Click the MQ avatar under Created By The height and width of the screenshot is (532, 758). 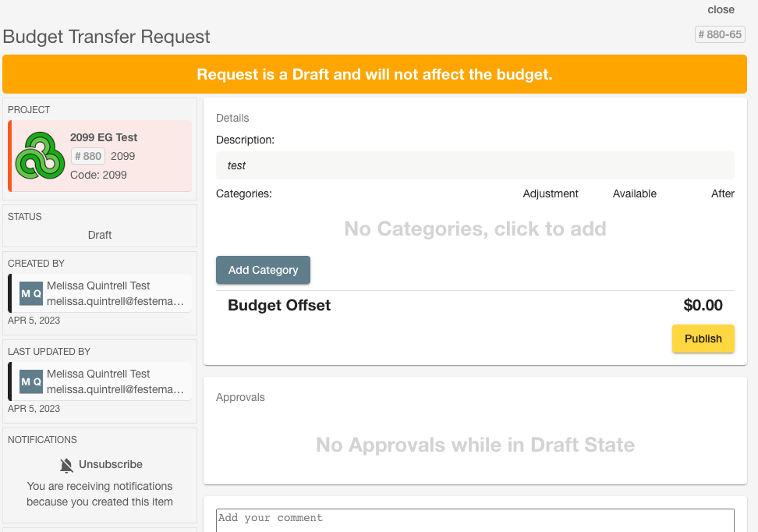click(x=31, y=293)
